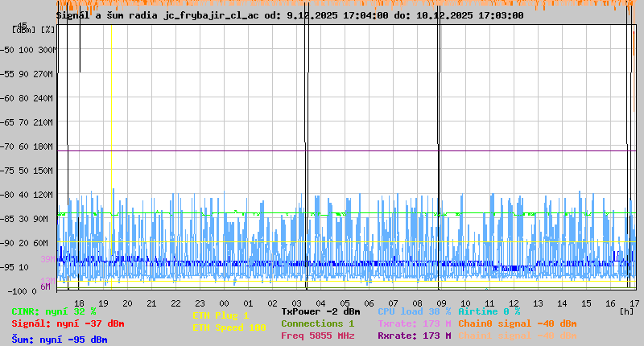Click the 09 hour tick on time axis
Image resolution: width=644 pixels, height=346 pixels.
(442, 303)
